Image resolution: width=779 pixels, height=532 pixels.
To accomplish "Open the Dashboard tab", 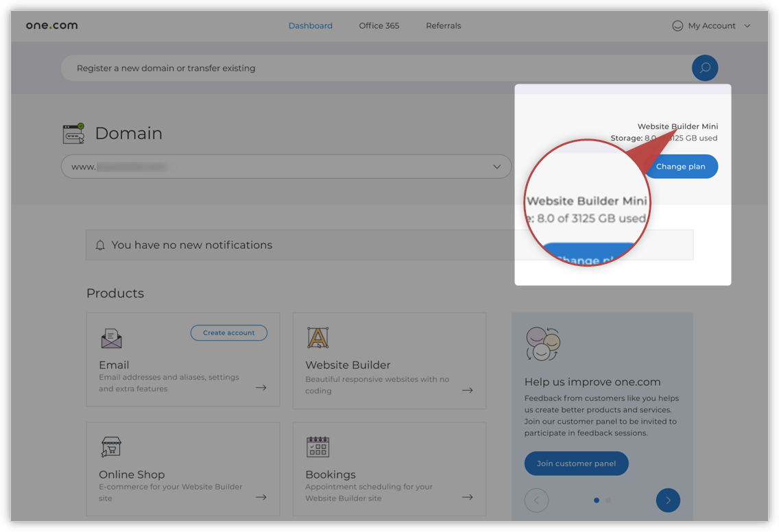I will [x=310, y=26].
